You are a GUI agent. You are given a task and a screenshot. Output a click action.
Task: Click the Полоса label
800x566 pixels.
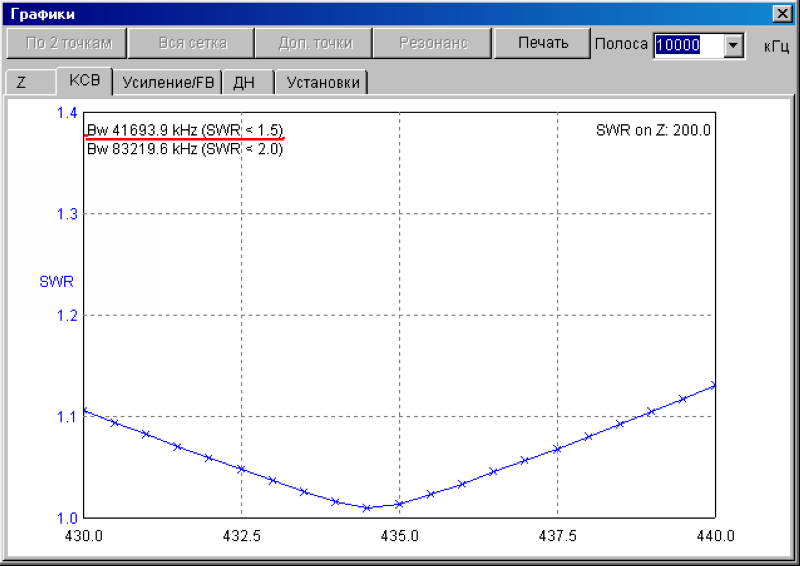point(621,44)
